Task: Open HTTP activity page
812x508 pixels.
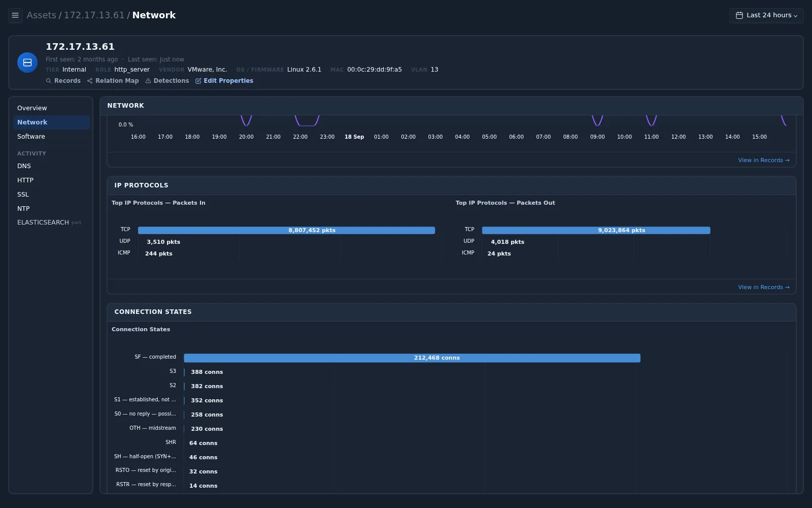Action: [x=52, y=180]
